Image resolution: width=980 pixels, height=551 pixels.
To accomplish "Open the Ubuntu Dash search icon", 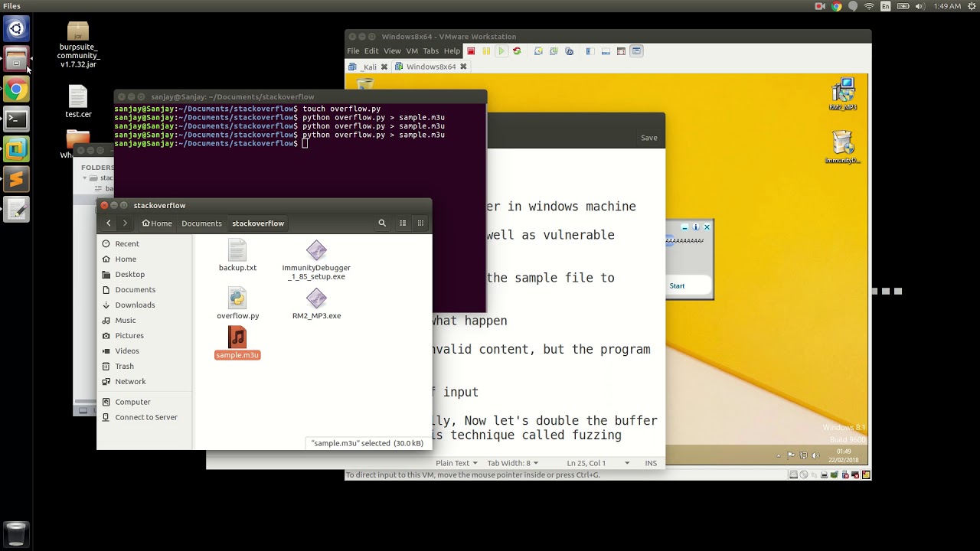I will tap(16, 29).
